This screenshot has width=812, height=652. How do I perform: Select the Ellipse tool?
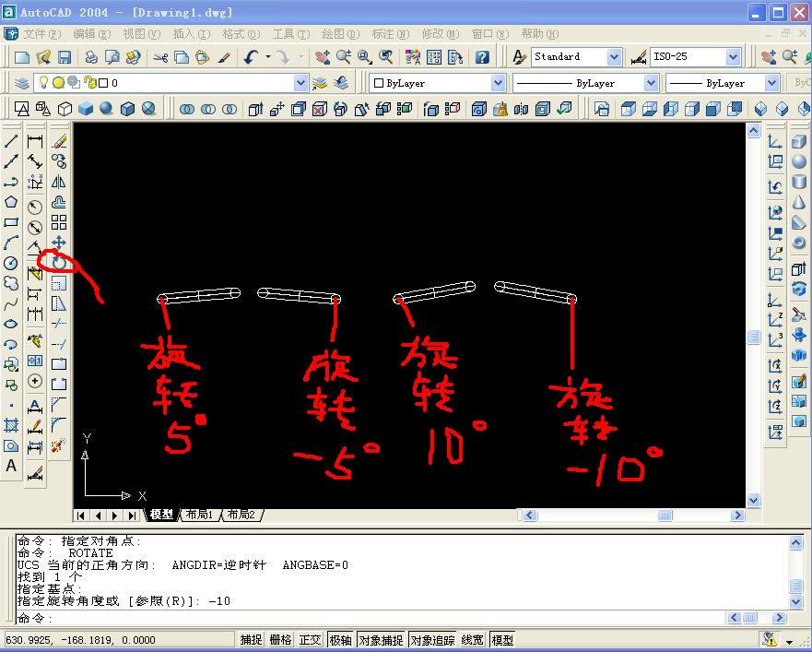click(x=11, y=324)
